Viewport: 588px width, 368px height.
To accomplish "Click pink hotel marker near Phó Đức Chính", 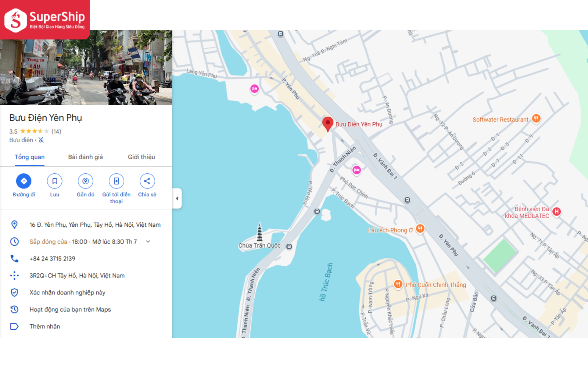I will [356, 170].
